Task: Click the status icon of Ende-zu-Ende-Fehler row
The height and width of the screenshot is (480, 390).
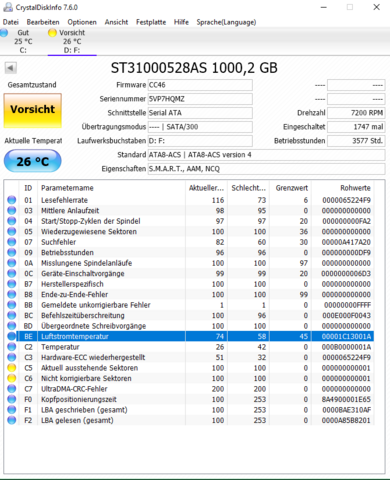Action: [x=12, y=294]
